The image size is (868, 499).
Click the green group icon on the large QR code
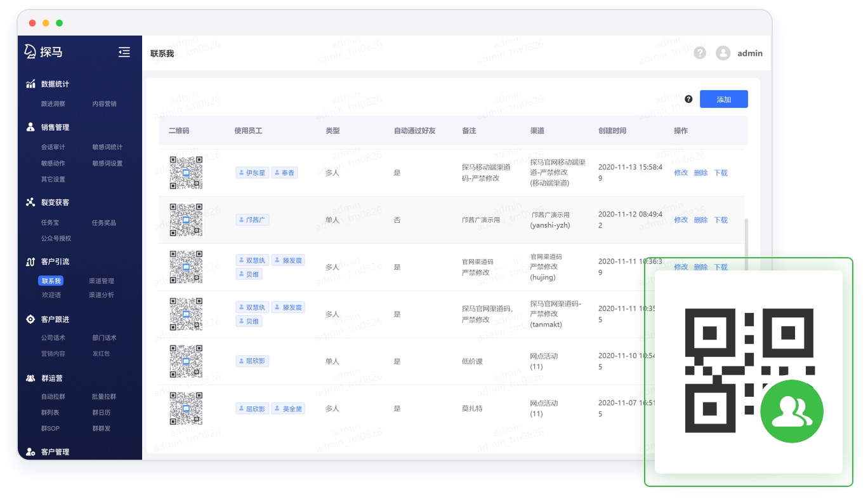(x=791, y=411)
